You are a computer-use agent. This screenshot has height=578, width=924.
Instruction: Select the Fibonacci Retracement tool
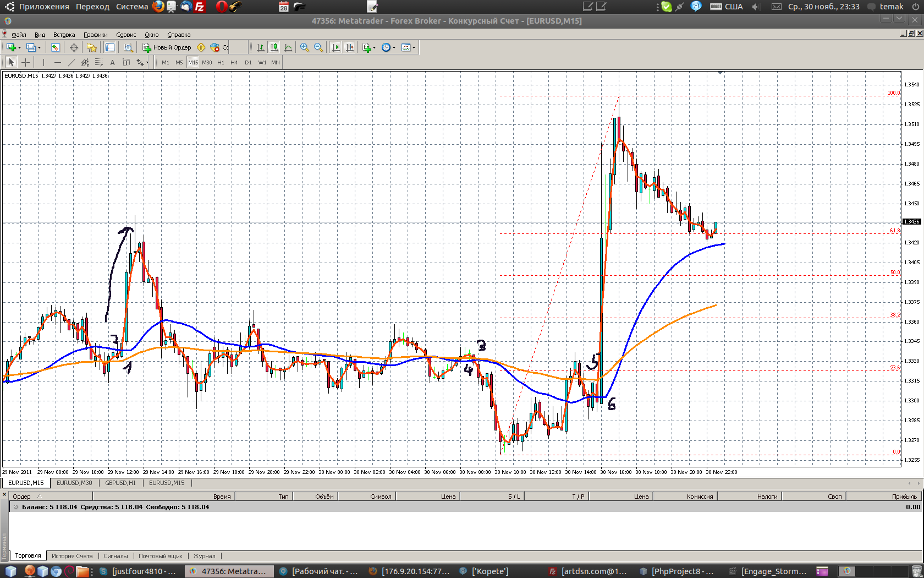click(x=98, y=62)
